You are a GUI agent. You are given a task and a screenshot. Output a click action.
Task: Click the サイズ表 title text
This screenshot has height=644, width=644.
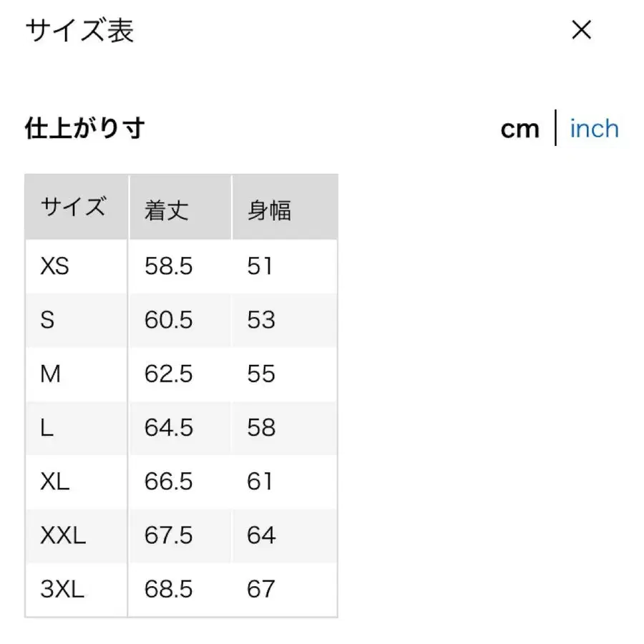[x=80, y=30]
